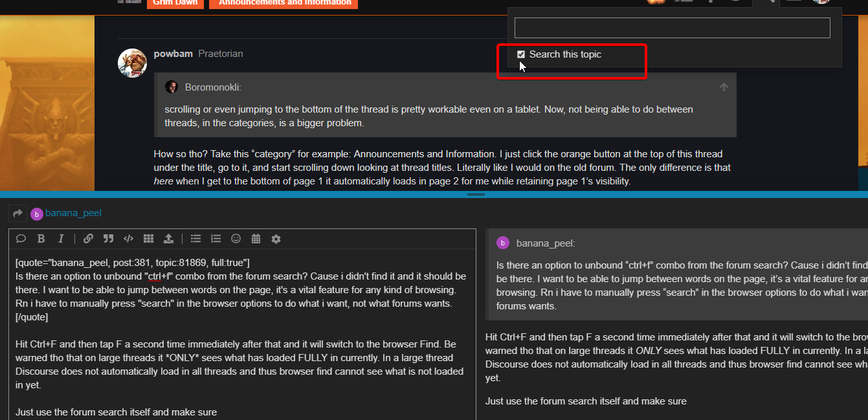Open the upload file tool
Image resolution: width=868 pixels, height=420 pixels.
point(168,239)
